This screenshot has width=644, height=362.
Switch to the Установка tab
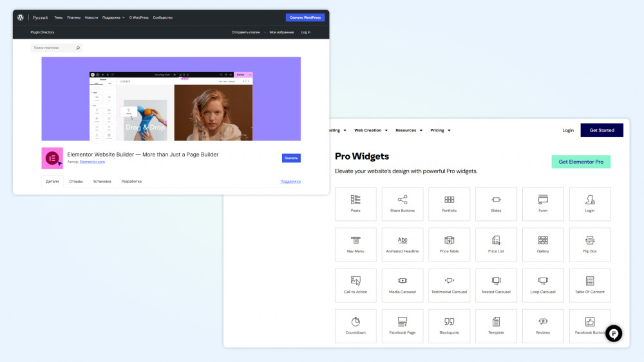point(102,181)
